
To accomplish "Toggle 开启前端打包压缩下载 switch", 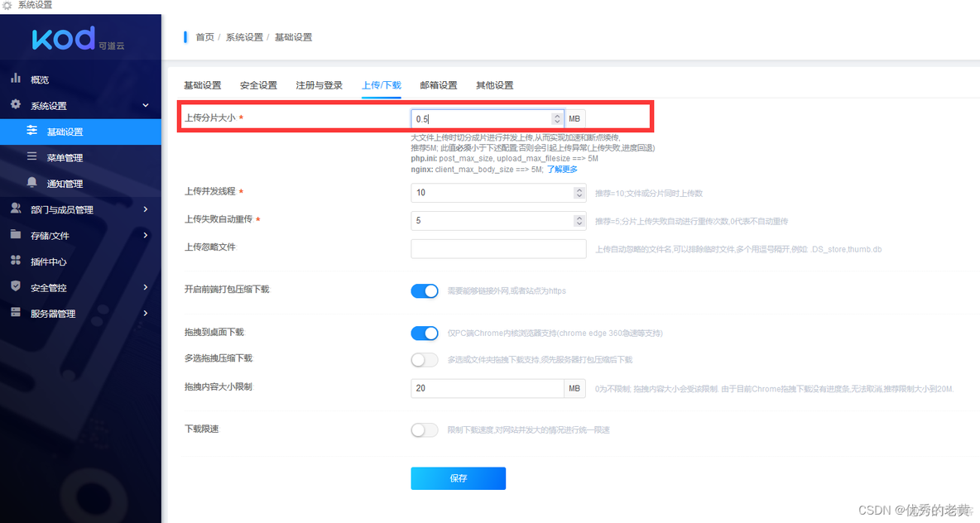I will click(x=425, y=290).
